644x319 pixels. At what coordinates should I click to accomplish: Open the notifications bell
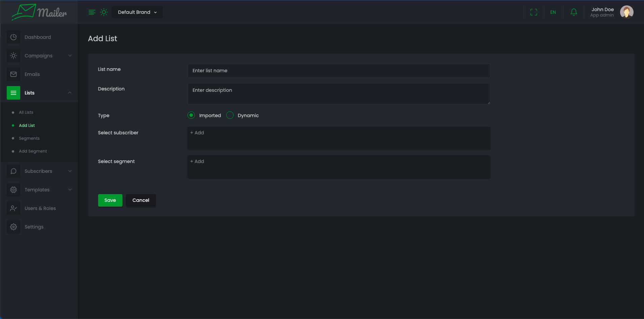(x=574, y=12)
